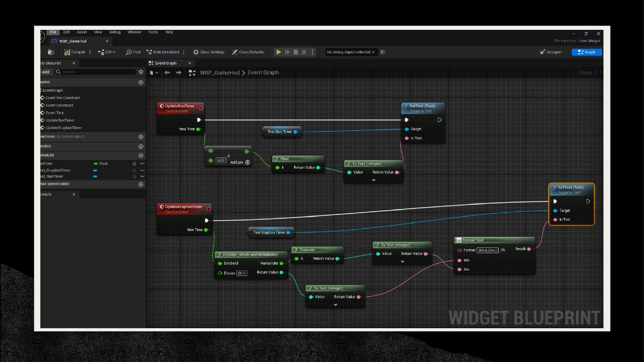Image resolution: width=644 pixels, height=362 pixels.
Task: Open Class Settings
Action: [209, 52]
